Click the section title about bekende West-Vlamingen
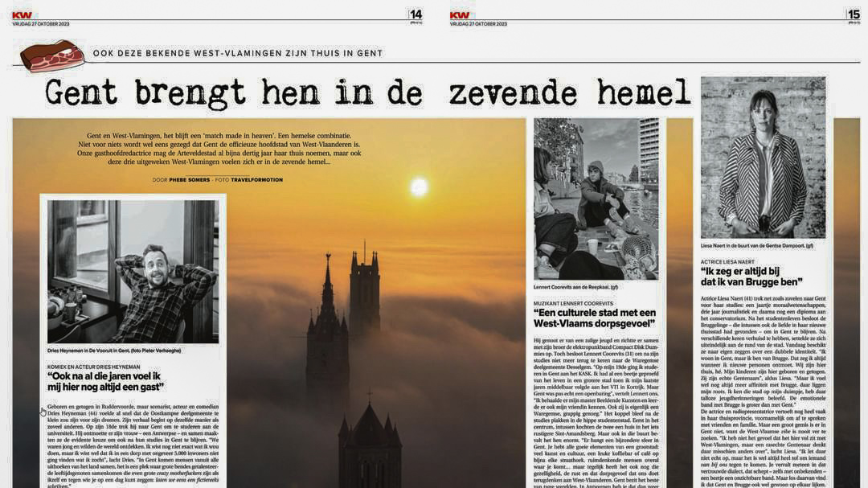 [x=238, y=53]
